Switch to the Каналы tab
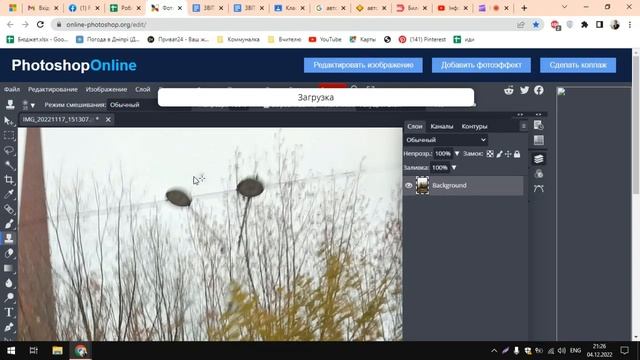 pos(442,127)
